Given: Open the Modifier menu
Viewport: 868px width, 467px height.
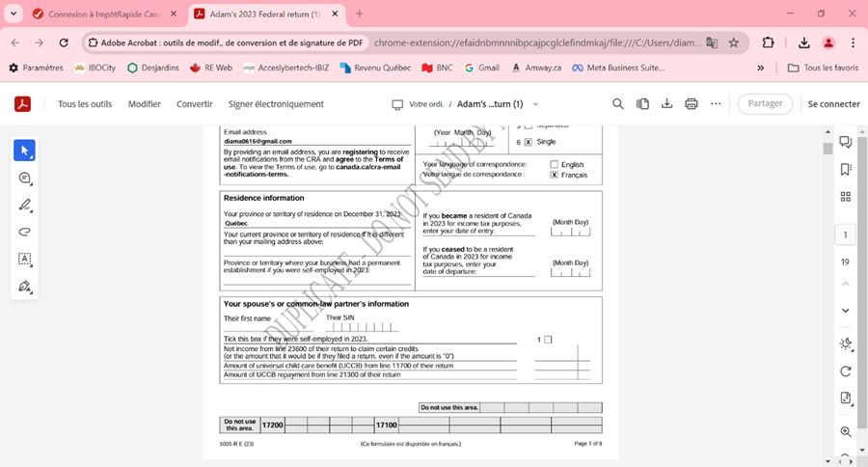Looking at the screenshot, I should click(x=145, y=104).
